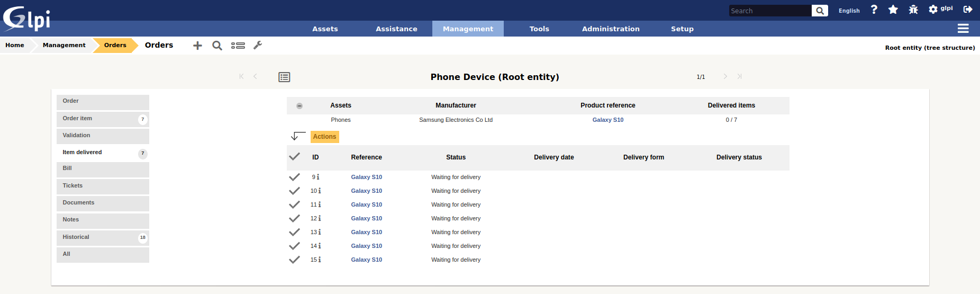Open saved searches star icon
This screenshot has width=980, height=294.
pos(893,10)
